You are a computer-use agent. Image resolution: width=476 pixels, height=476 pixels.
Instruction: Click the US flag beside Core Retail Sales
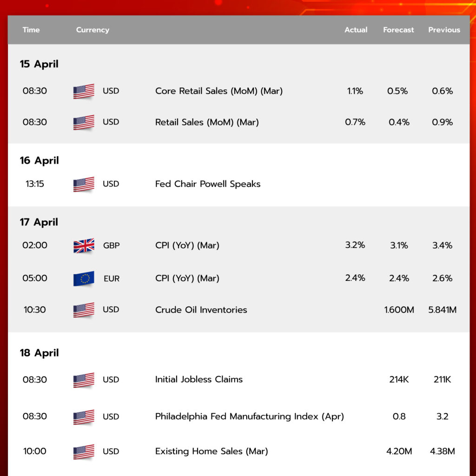tap(84, 91)
